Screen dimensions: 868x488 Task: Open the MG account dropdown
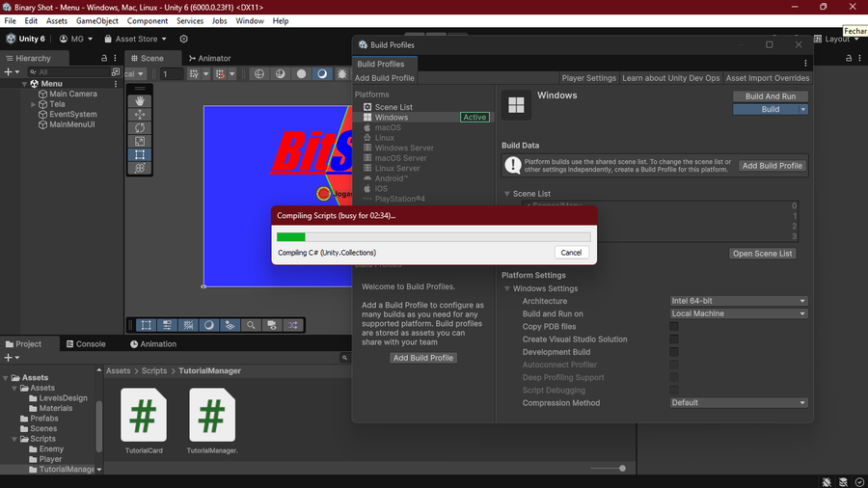pos(76,39)
